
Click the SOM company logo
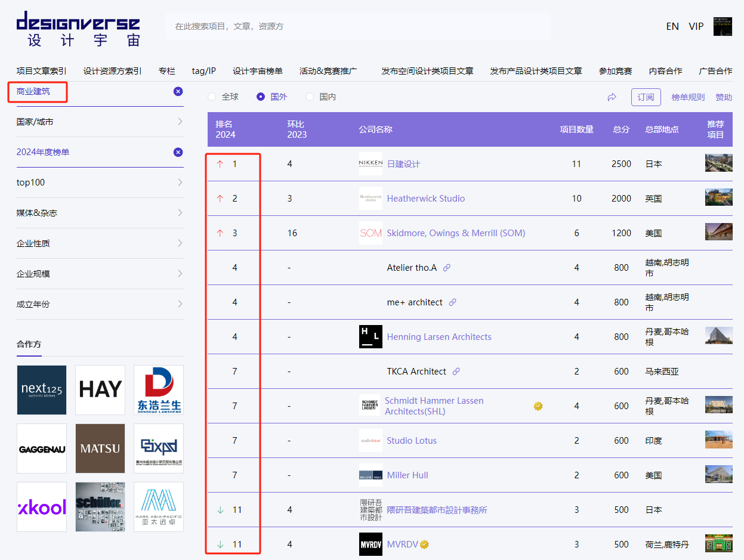(371, 233)
